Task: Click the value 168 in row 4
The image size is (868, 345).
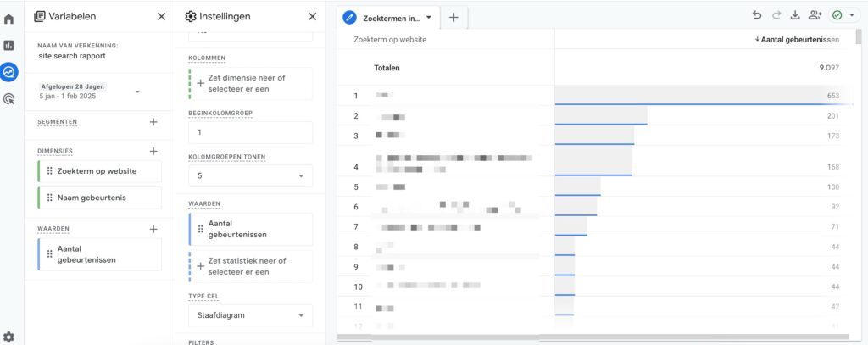Action: point(833,167)
